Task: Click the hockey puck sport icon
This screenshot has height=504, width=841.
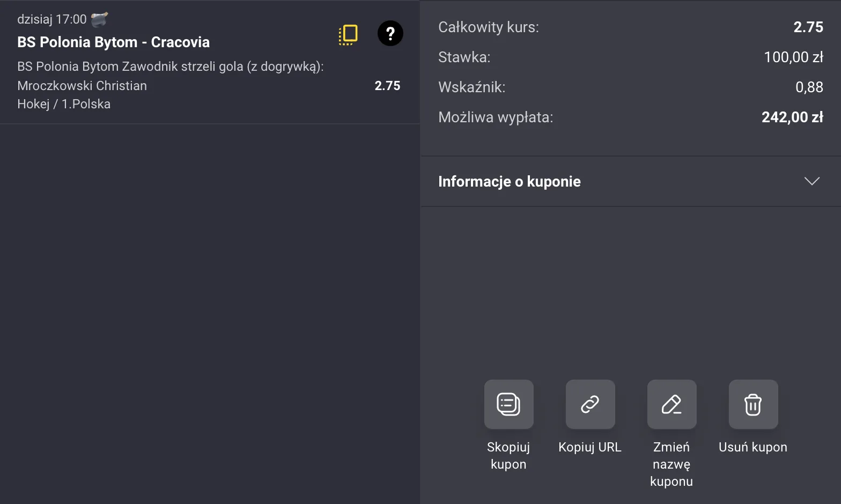Action: point(99,20)
